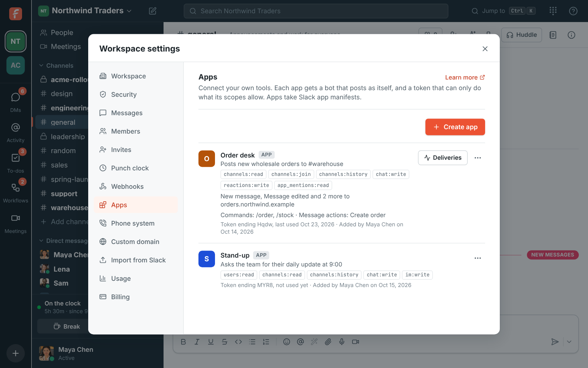Open the sales channel
Image resolution: width=588 pixels, height=368 pixels.
pos(62,165)
